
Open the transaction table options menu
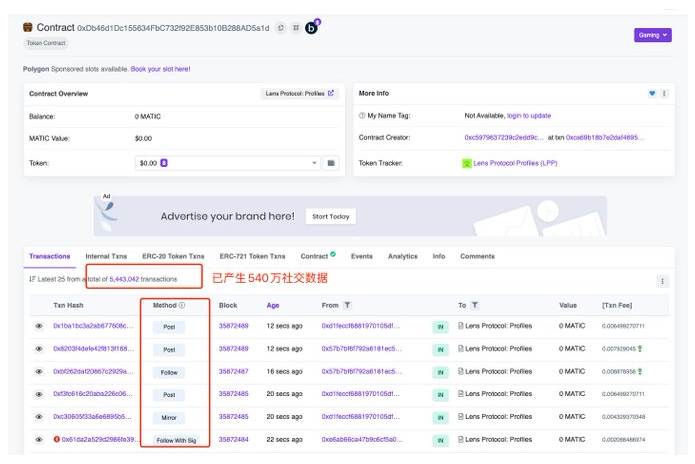click(x=662, y=281)
